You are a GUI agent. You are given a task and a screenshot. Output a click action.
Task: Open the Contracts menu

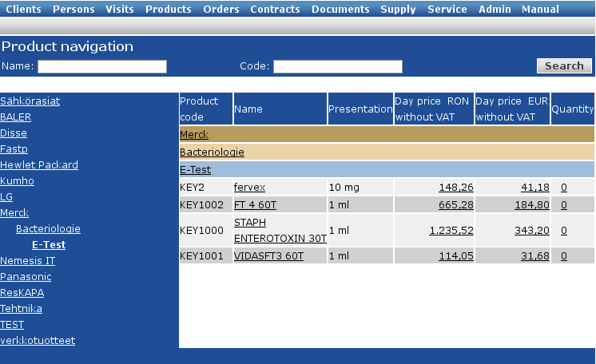click(x=275, y=9)
